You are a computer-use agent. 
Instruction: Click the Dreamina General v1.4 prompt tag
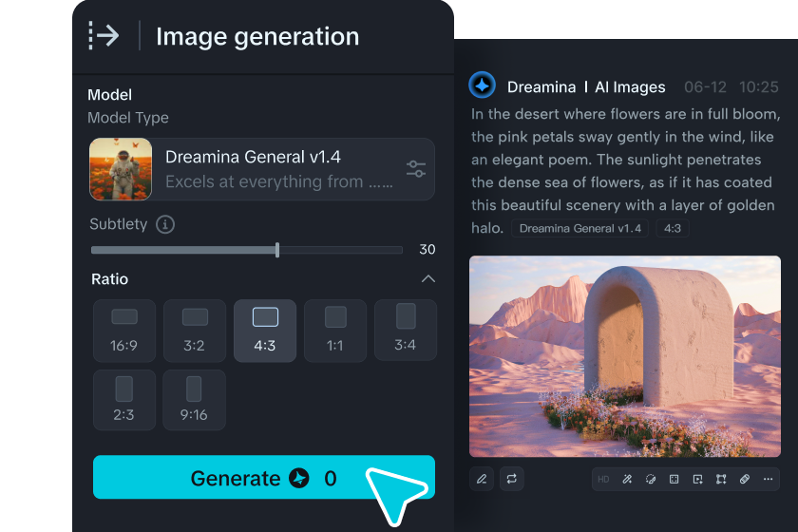[x=579, y=228]
